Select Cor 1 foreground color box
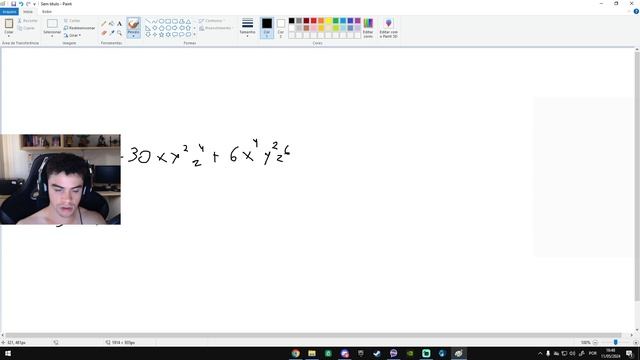640x360 pixels. 267,28
